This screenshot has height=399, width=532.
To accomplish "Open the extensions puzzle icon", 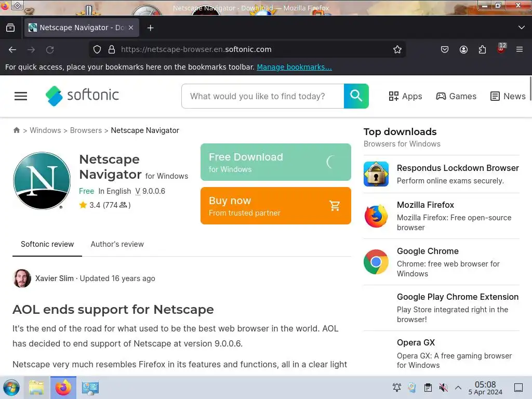I will point(482,49).
